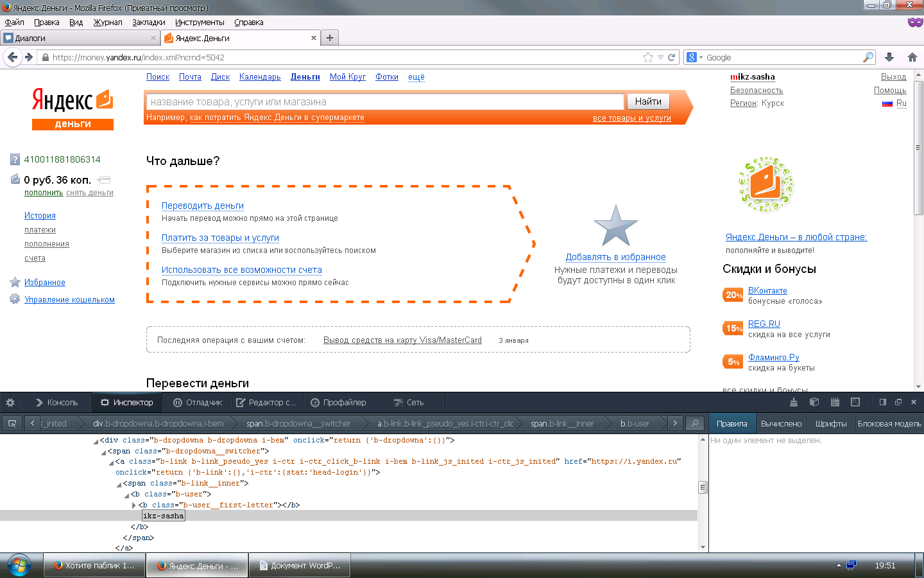Click the gear icon beside Управление кошельком
This screenshot has width=924, height=578.
point(15,299)
